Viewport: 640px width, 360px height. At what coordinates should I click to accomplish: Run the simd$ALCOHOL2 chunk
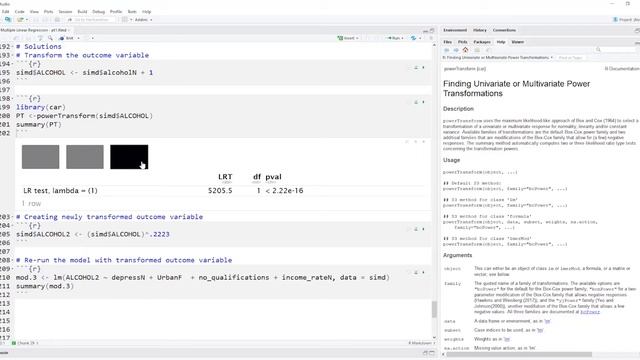coord(423,229)
